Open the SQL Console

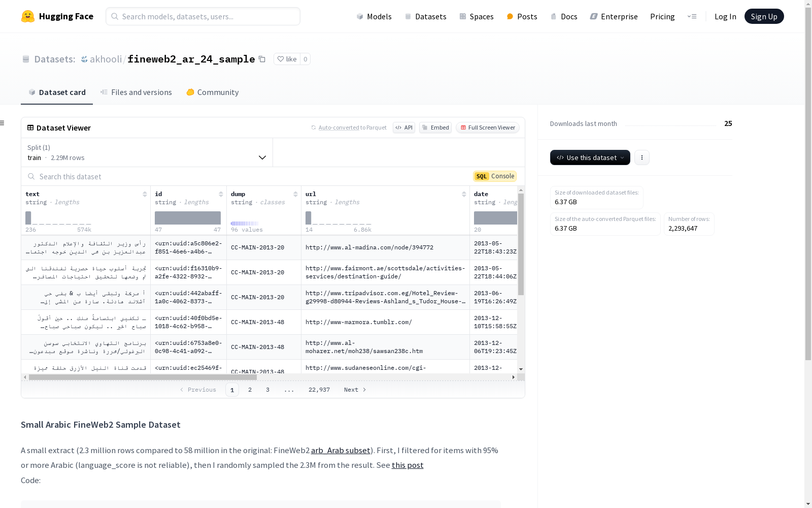[495, 176]
